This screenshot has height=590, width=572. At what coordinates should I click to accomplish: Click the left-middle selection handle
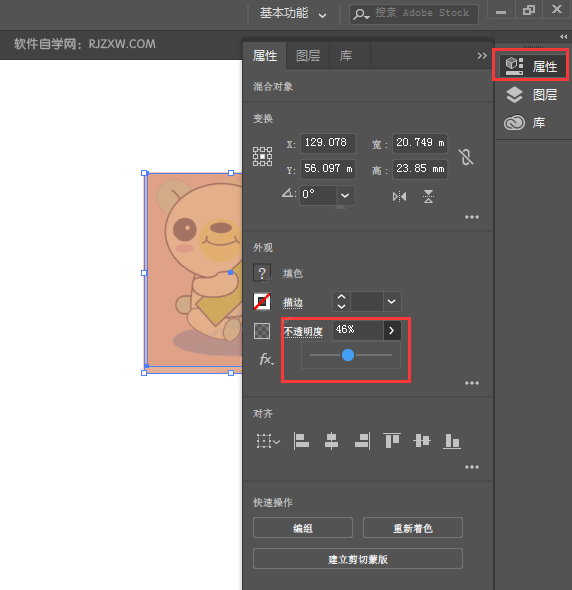click(144, 273)
